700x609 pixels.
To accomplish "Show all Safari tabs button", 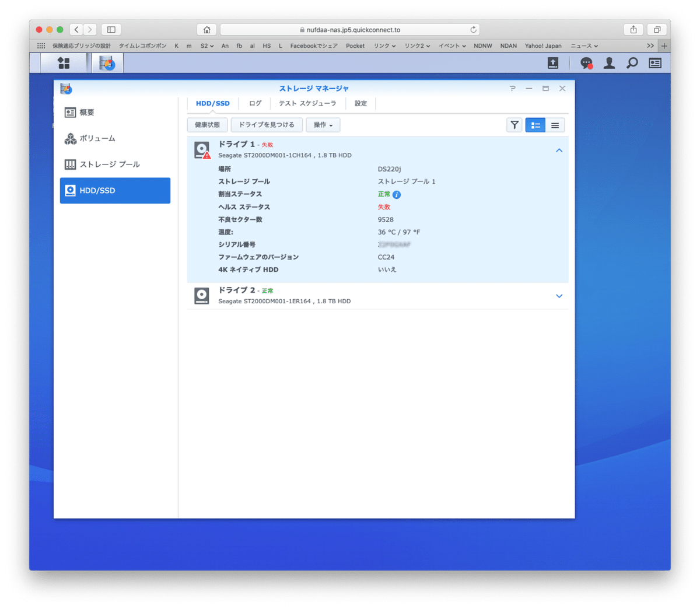I will coord(657,29).
